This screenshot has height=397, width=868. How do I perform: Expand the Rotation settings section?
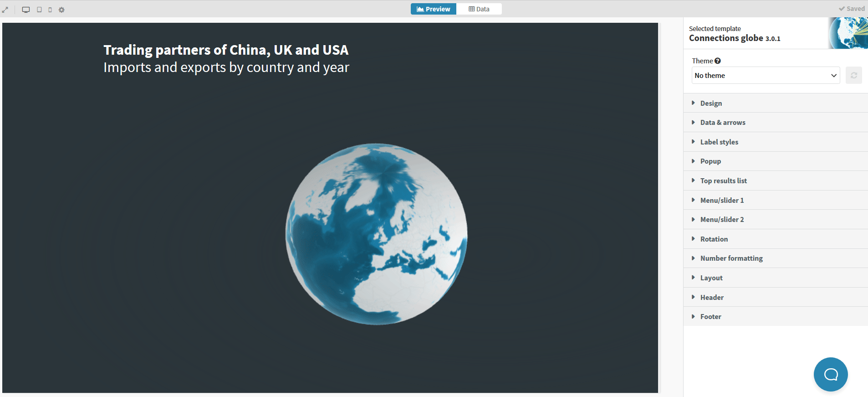click(714, 239)
